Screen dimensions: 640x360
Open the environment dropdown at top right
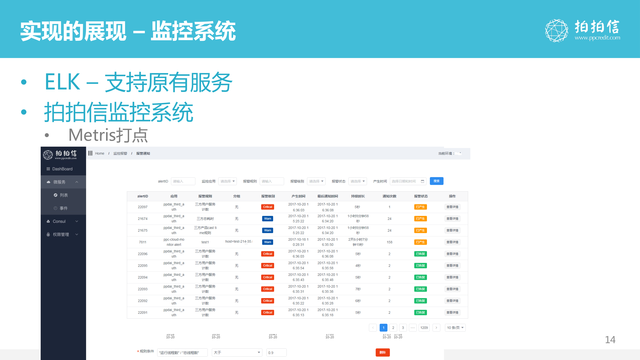pos(459,153)
